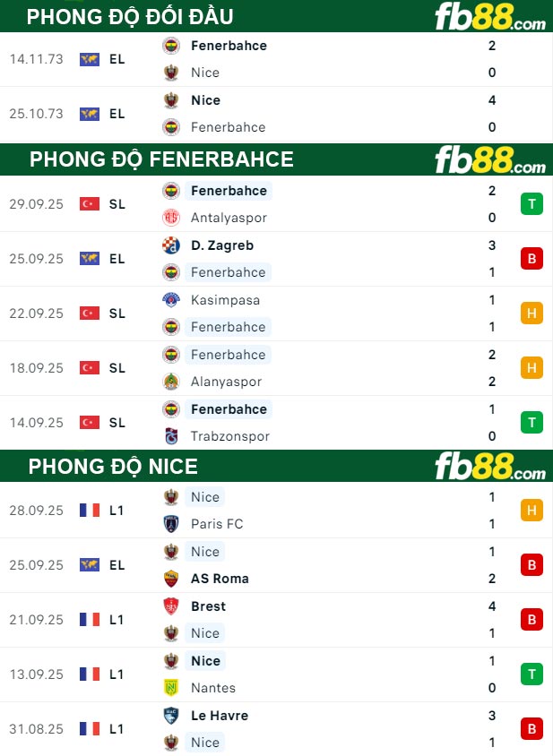Click the French flag on 28.09.25 row
The width and height of the screenshot is (553, 756).
[x=89, y=511]
